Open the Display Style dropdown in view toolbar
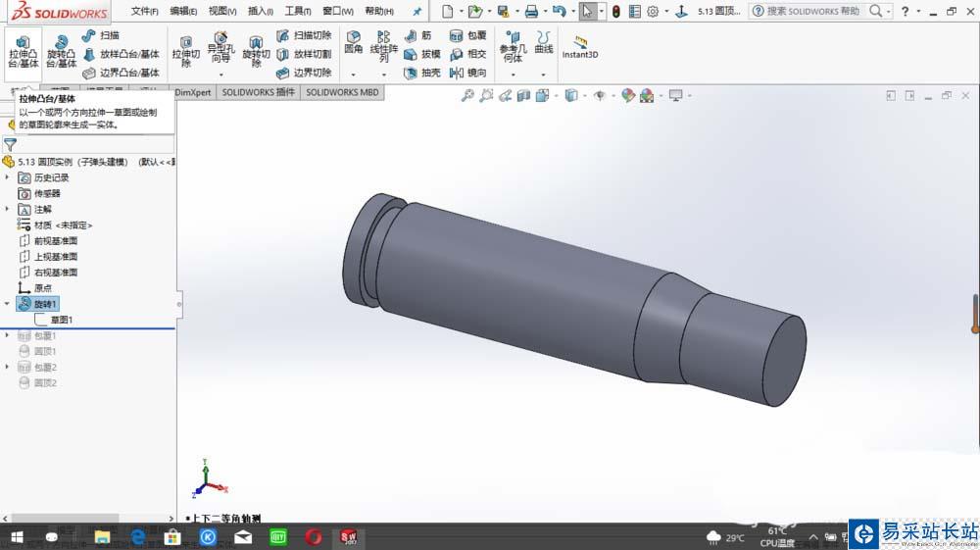 point(585,96)
